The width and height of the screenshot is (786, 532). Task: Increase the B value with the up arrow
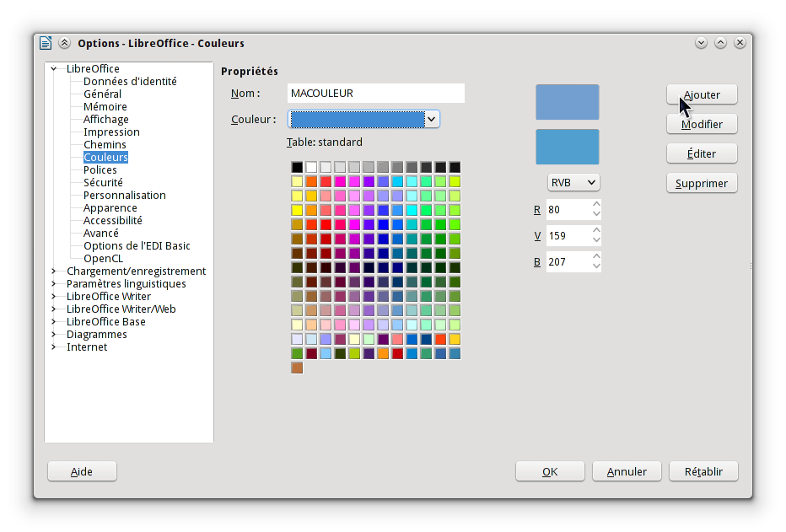pos(596,256)
